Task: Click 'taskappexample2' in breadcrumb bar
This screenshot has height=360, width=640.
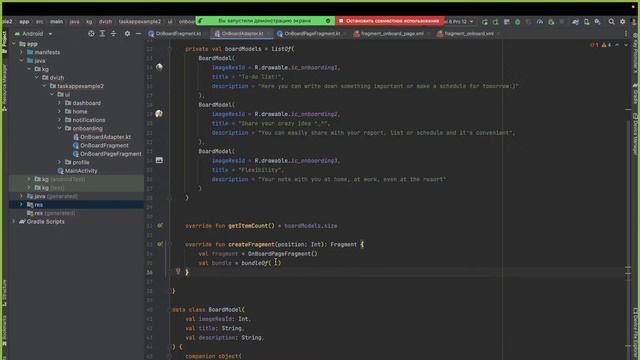Action: (140, 22)
